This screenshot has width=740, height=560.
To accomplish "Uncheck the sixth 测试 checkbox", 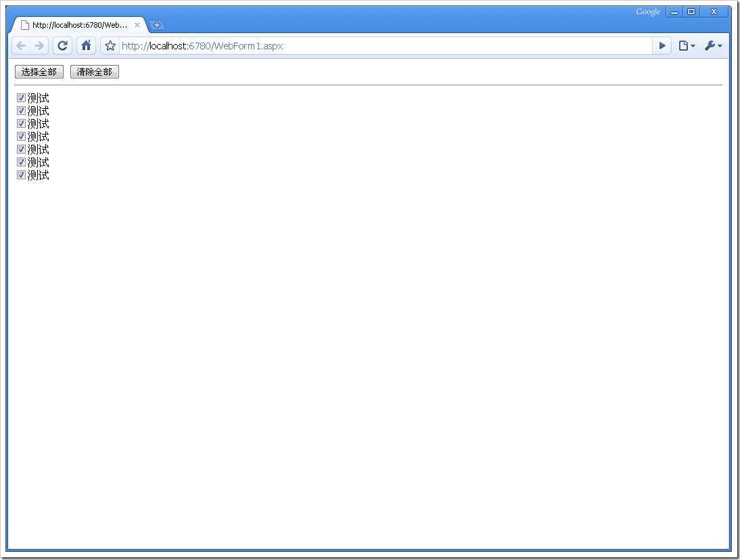I will coord(21,162).
